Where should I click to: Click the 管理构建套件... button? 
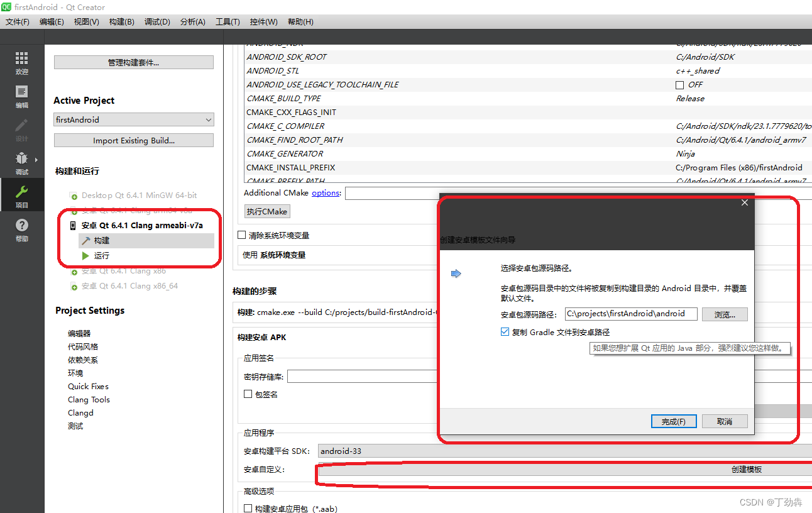point(134,62)
